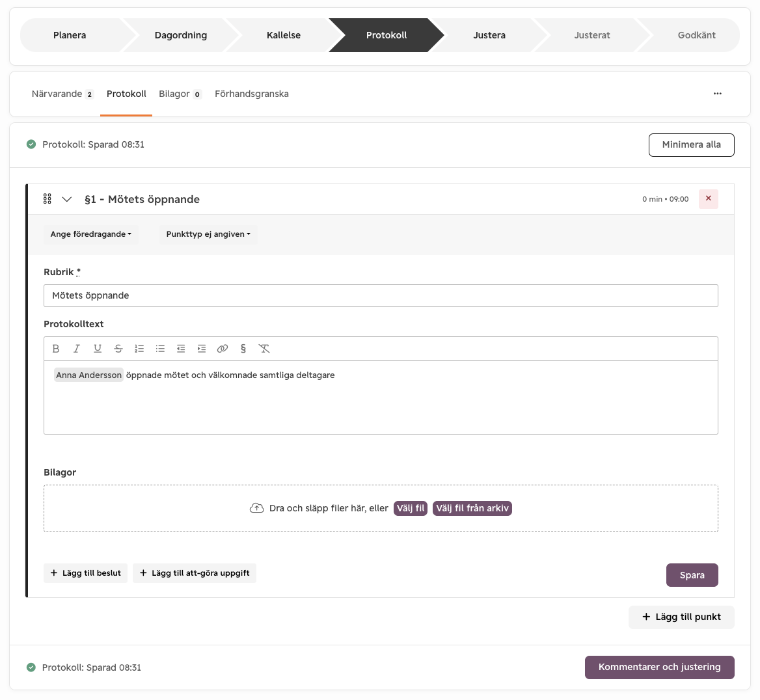Open the Ange föredragande dropdown

point(90,234)
